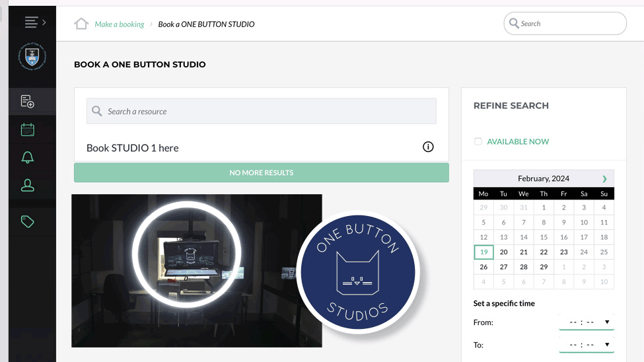Click the Search a resource field

[x=262, y=112]
